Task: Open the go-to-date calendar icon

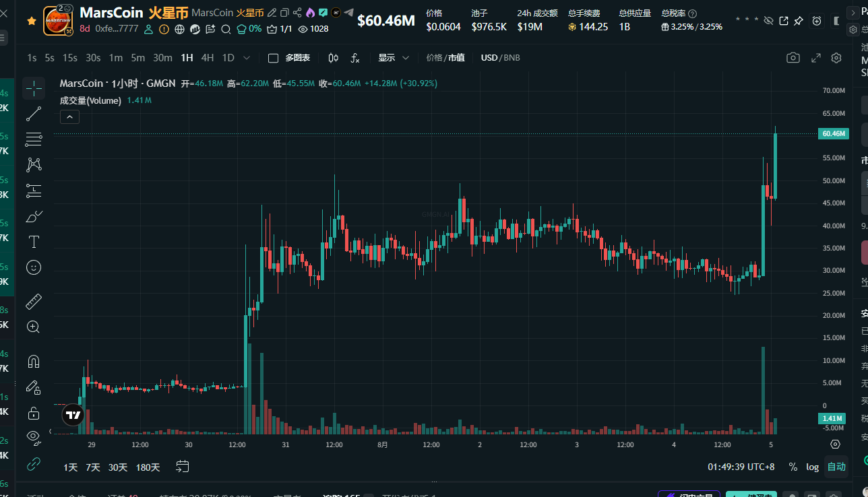Action: coord(183,466)
